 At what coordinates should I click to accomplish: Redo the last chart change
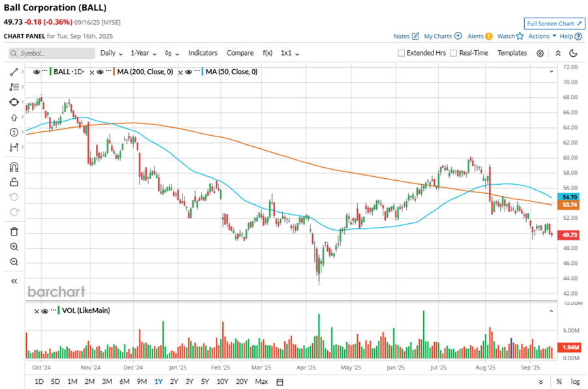pyautogui.click(x=14, y=212)
